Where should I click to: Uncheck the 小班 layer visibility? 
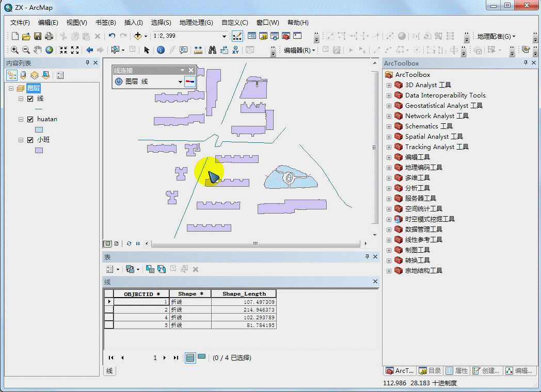(x=30, y=140)
